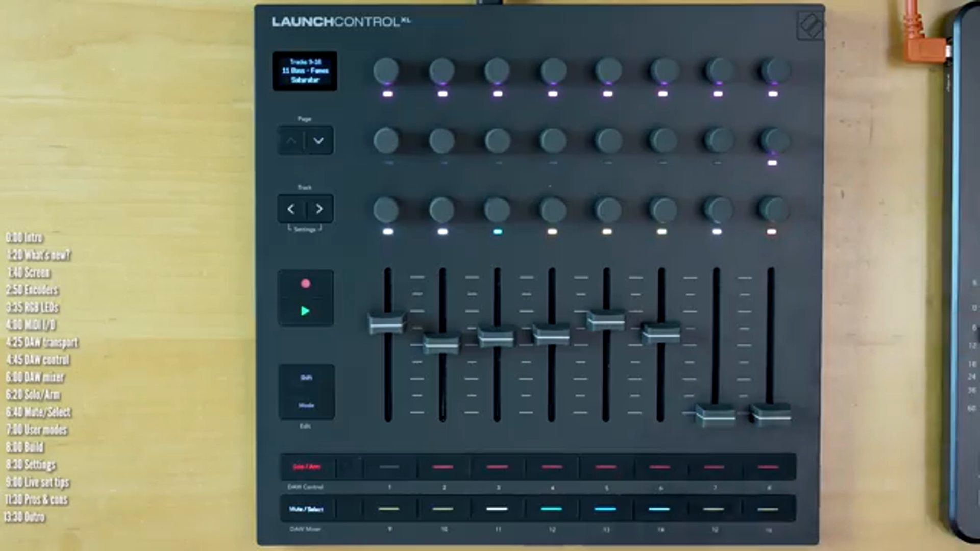Click the '4:45 DAW control' chapter text
Screen dimensions: 980x551
tap(38, 360)
